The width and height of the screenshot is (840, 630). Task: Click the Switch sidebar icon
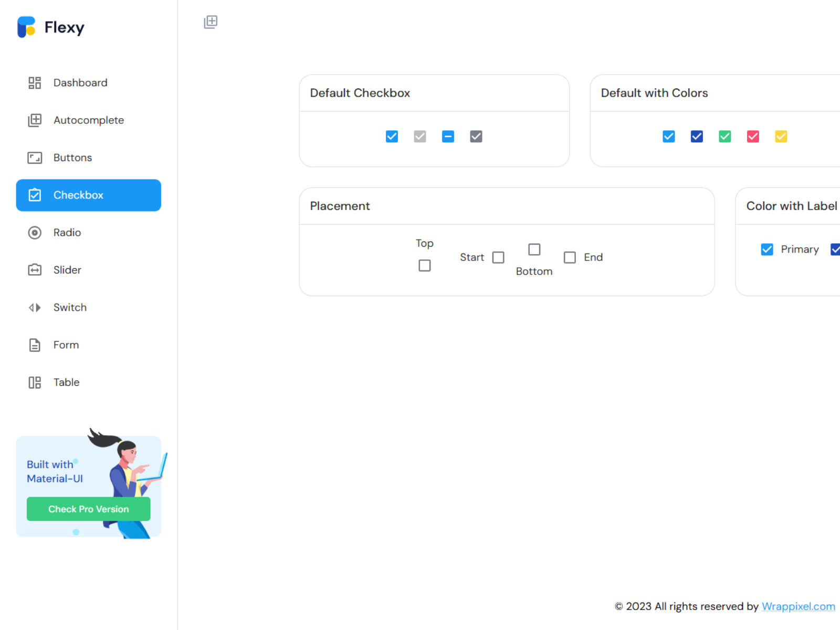pos(35,308)
